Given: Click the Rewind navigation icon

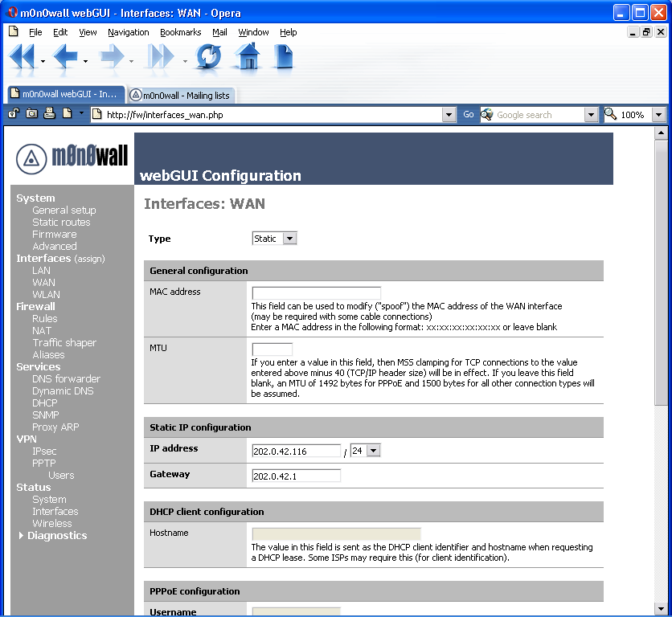Looking at the screenshot, I should pyautogui.click(x=22, y=58).
